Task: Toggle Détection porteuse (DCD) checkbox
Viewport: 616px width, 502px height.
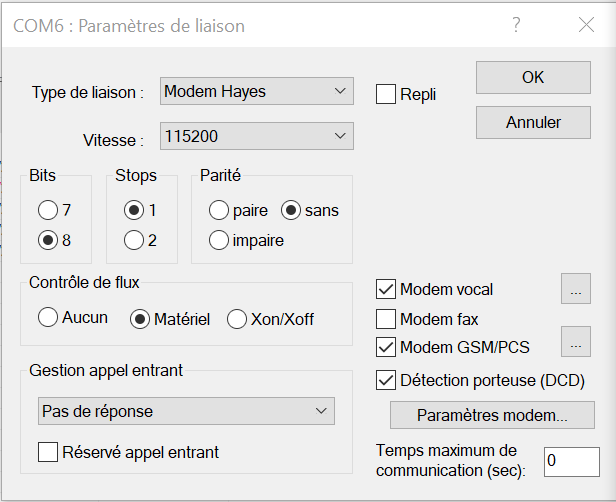Action: pyautogui.click(x=386, y=380)
